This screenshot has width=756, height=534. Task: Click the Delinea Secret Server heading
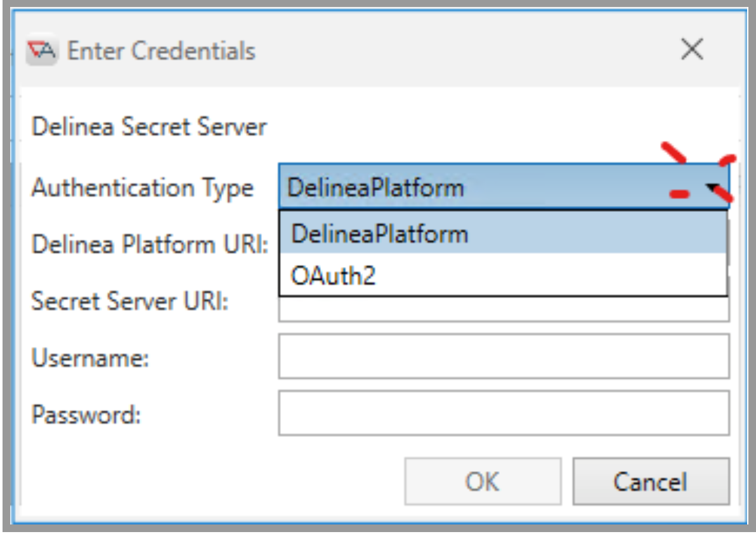coord(149,127)
